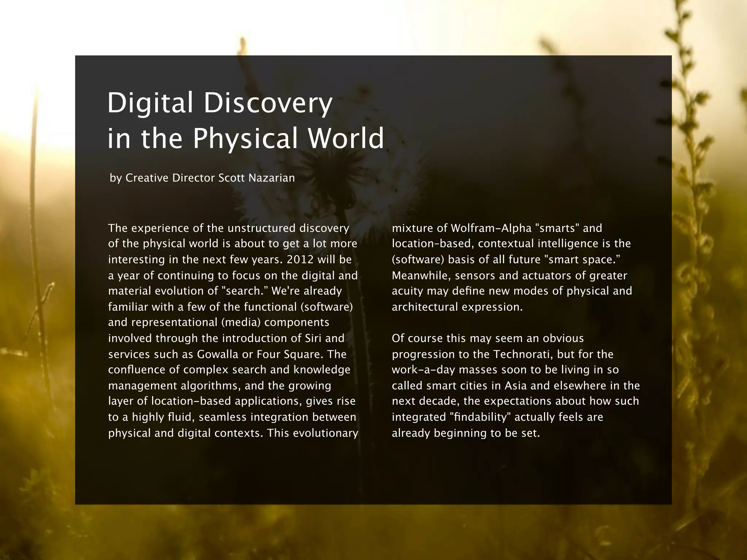The height and width of the screenshot is (560, 747).
Task: Click the line "services such as Gowalla or Four Square. The"
Action: coord(227,354)
